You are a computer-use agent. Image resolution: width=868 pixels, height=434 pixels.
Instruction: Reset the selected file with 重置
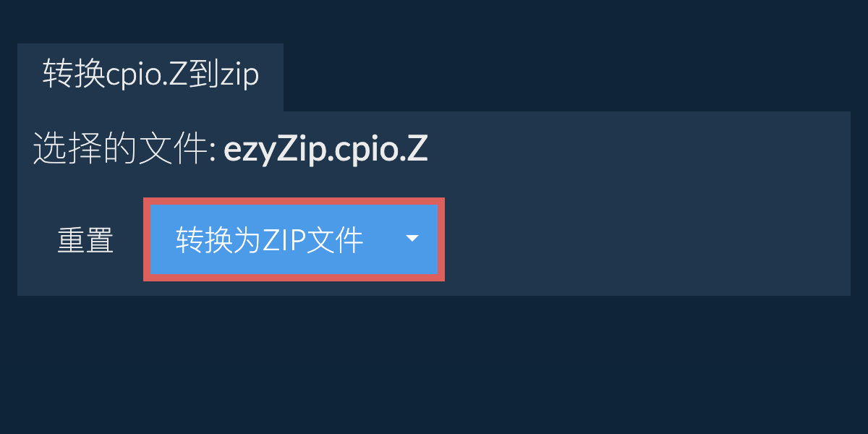pos(86,240)
